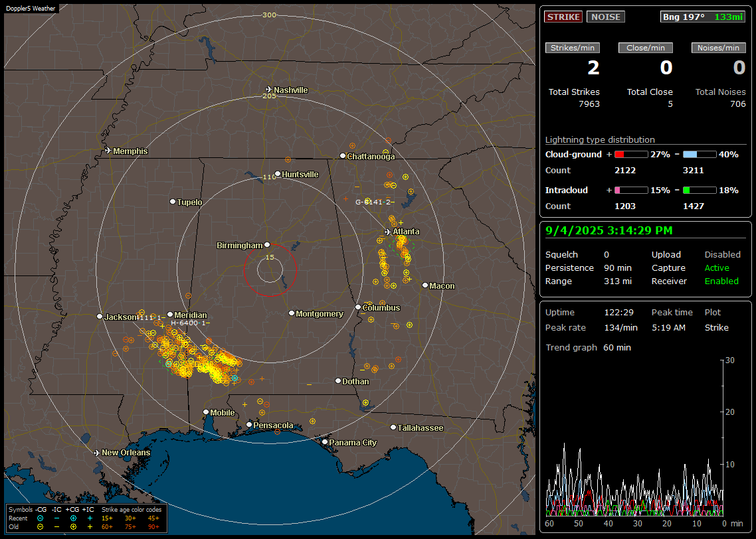Click the bearing and distance readout box
The width and height of the screenshot is (756, 539).
702,17
